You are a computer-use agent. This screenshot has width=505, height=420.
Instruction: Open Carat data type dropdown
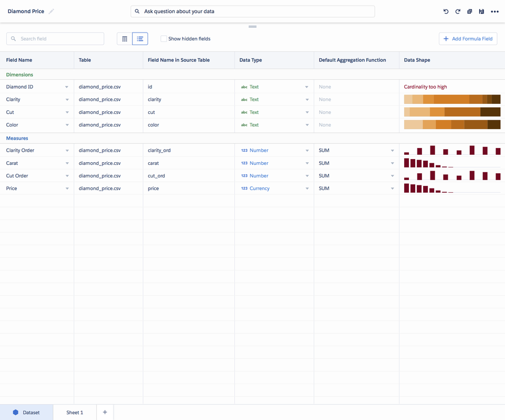307,163
